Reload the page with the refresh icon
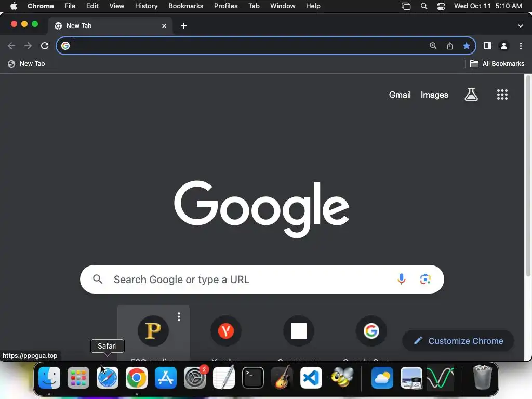 pos(45,46)
